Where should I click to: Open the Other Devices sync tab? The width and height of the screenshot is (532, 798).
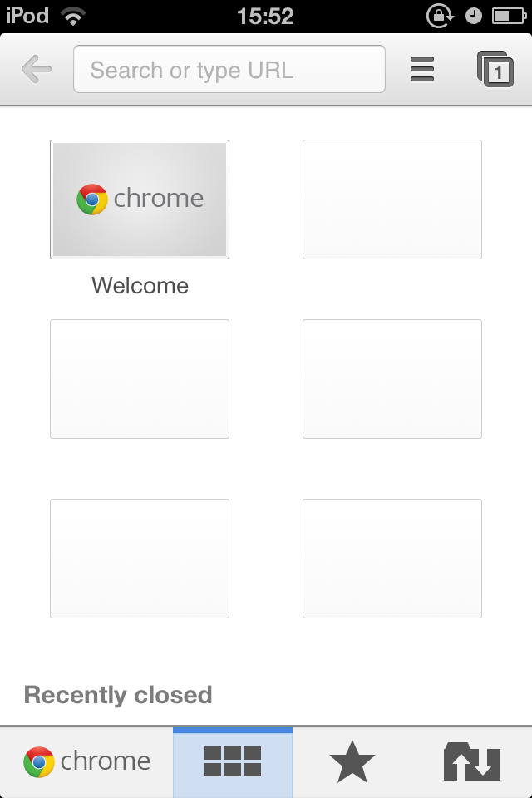click(x=472, y=762)
